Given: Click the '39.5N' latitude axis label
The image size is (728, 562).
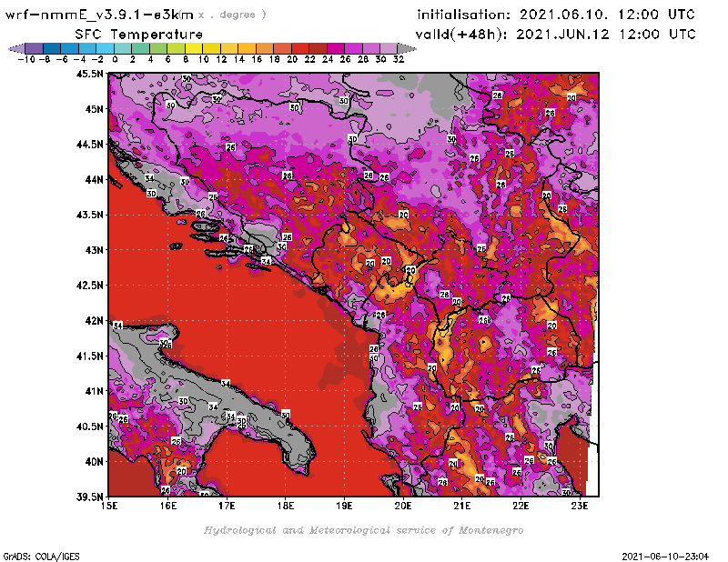Looking at the screenshot, I should point(89,497).
